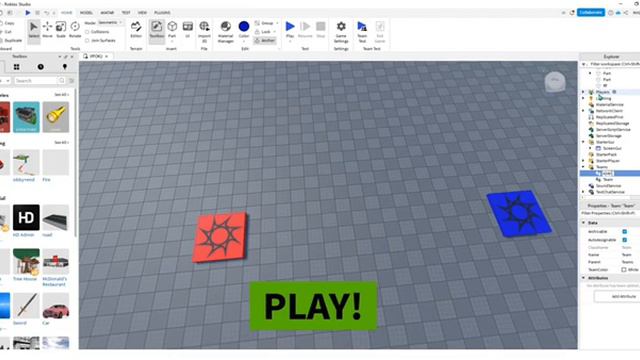Click the Copy button in the clipboard section

(7, 23)
